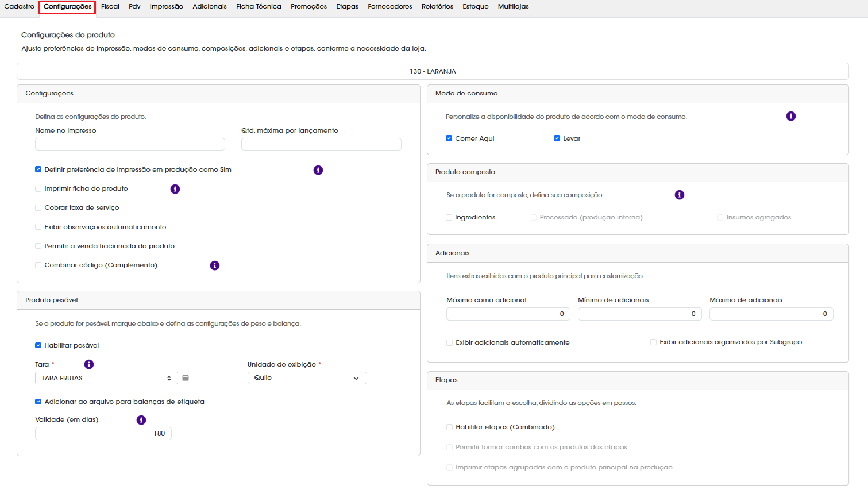
Task: Open the Multilojas tab
Action: click(514, 6)
